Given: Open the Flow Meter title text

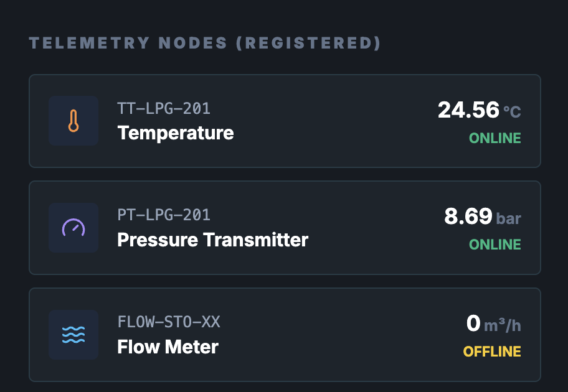Looking at the screenshot, I should pyautogui.click(x=168, y=347).
